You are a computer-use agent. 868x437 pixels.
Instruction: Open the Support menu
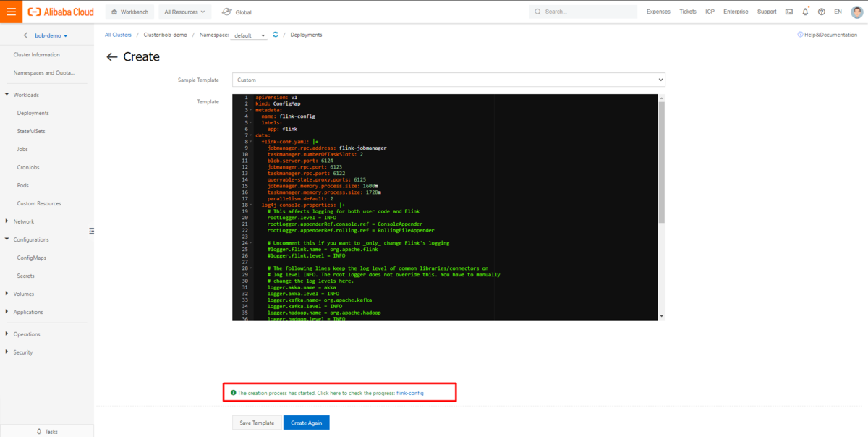[x=767, y=12]
